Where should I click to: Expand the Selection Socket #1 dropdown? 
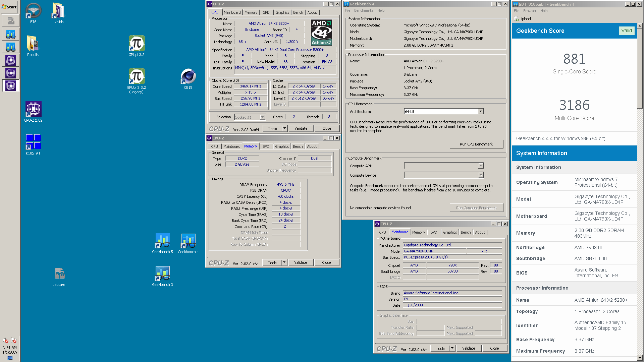click(x=263, y=117)
